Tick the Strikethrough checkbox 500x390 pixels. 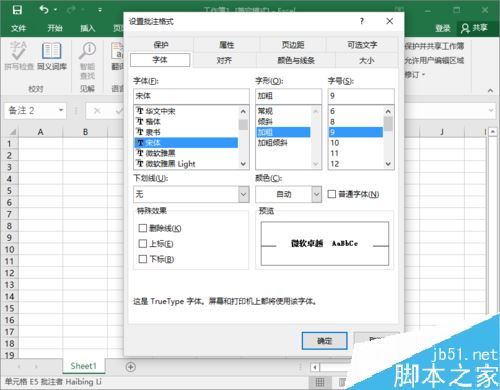143,228
